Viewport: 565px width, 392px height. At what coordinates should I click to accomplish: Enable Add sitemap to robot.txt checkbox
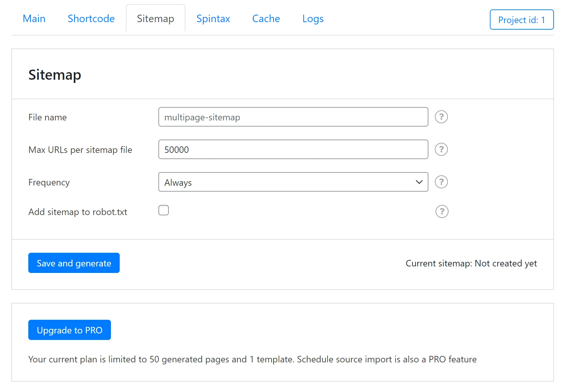164,210
